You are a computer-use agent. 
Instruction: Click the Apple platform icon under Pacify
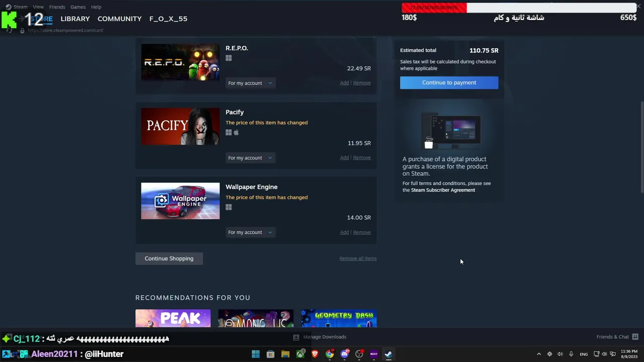coord(236,132)
